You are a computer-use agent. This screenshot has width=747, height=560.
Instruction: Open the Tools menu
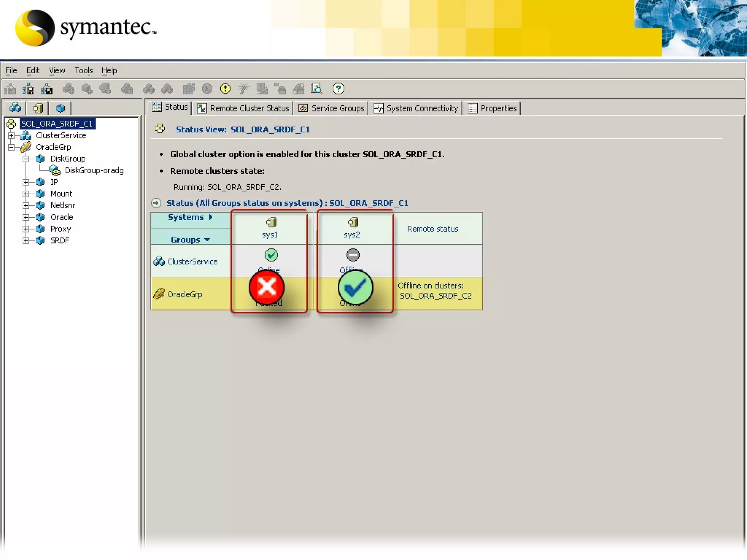point(84,70)
